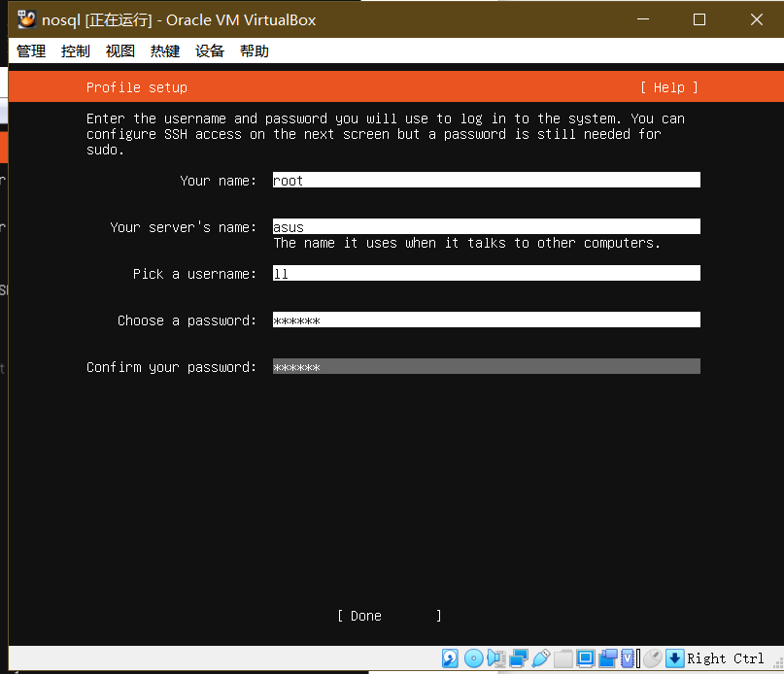
Task: Open the 管理 menu
Action: (x=31, y=51)
